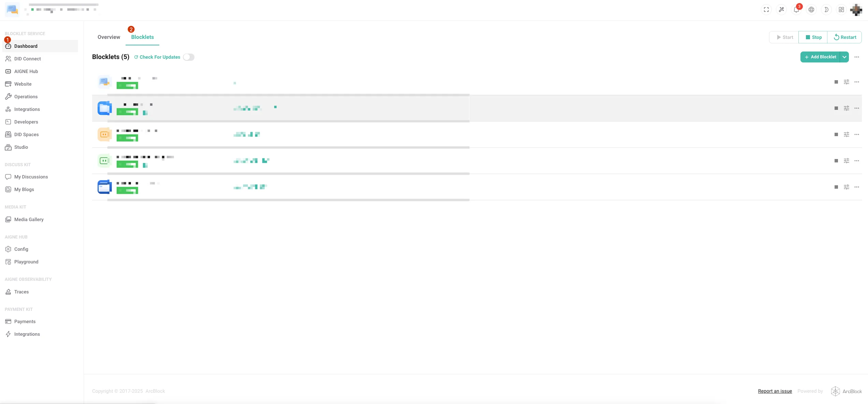
Task: Toggle the Check For Updates switch
Action: point(189,57)
